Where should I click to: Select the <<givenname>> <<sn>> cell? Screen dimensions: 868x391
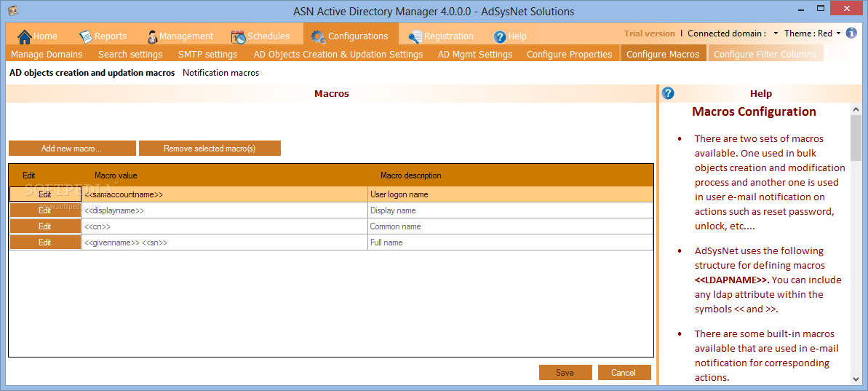click(225, 242)
